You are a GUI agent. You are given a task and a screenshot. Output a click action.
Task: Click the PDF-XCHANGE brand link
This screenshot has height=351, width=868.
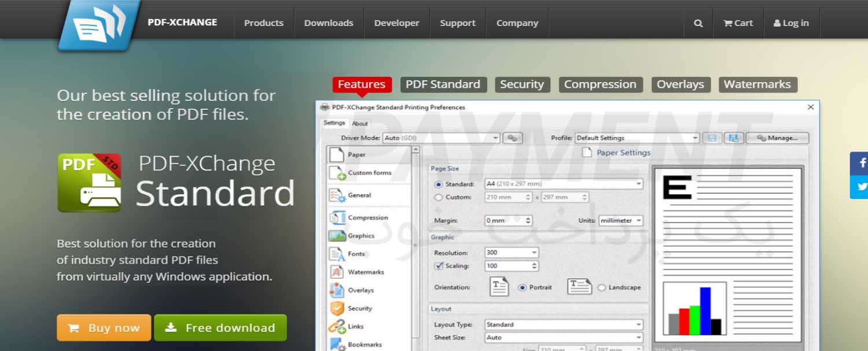pos(182,23)
